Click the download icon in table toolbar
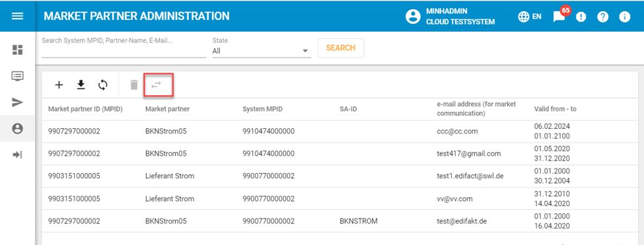The width and height of the screenshot is (644, 245). pos(81,85)
